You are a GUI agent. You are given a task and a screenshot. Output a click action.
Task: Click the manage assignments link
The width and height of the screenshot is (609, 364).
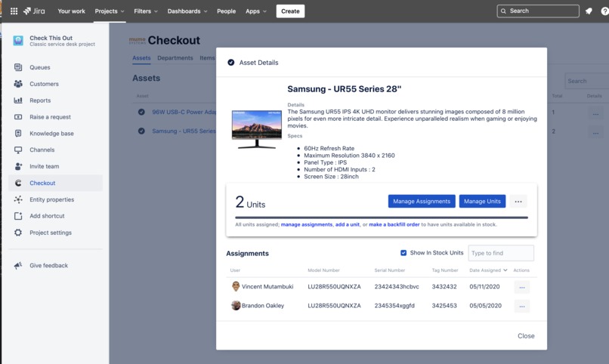click(x=307, y=224)
